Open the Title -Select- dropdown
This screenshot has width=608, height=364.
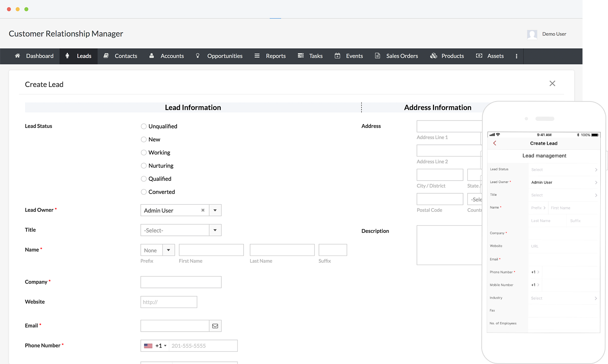181,230
